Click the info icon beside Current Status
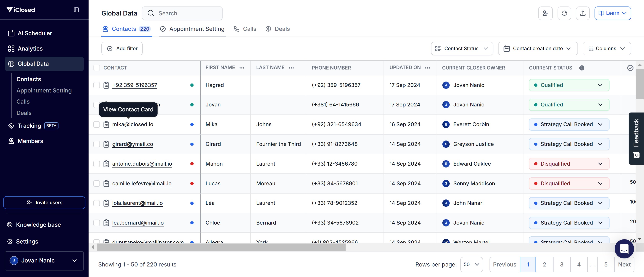Screen dimensions: 644x277 click(x=582, y=68)
